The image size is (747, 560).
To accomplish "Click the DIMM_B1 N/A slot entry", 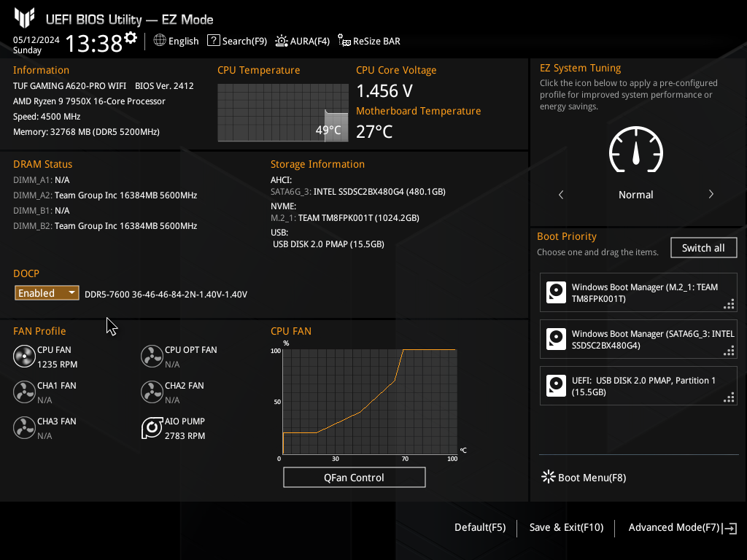I will pyautogui.click(x=42, y=211).
